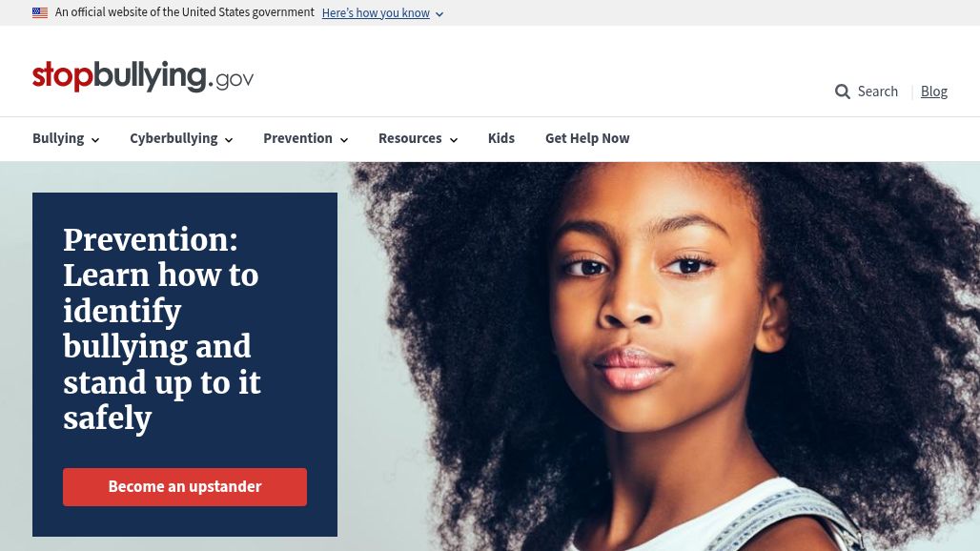980x551 pixels.
Task: Click the Prevention hero headline text
Action: [x=162, y=329]
